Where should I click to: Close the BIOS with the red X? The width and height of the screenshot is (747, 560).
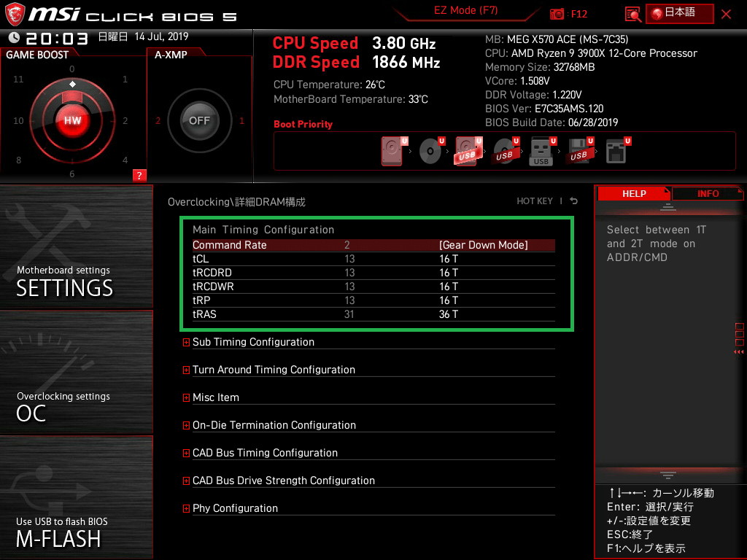(x=726, y=15)
